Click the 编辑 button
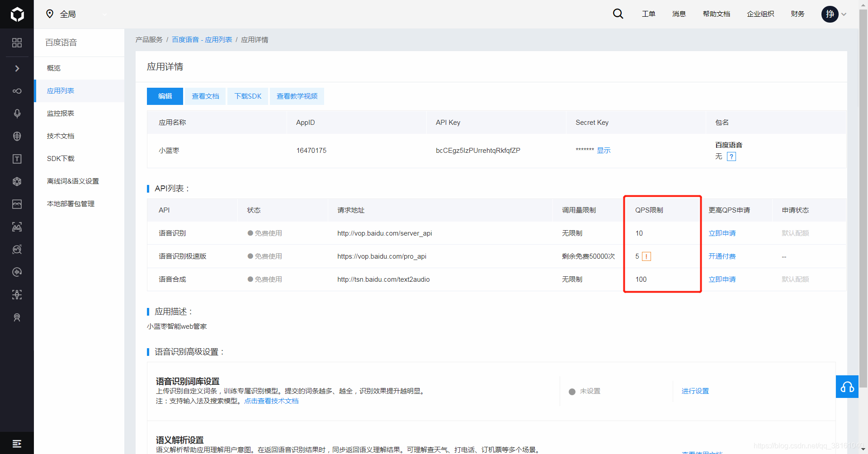Screen dimensions: 868x454 point(165,96)
